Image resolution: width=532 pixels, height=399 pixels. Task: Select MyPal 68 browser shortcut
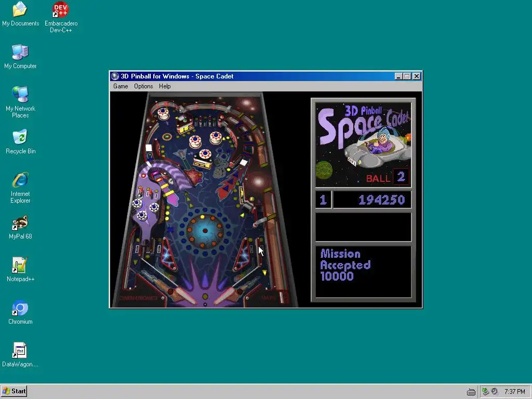(20, 227)
